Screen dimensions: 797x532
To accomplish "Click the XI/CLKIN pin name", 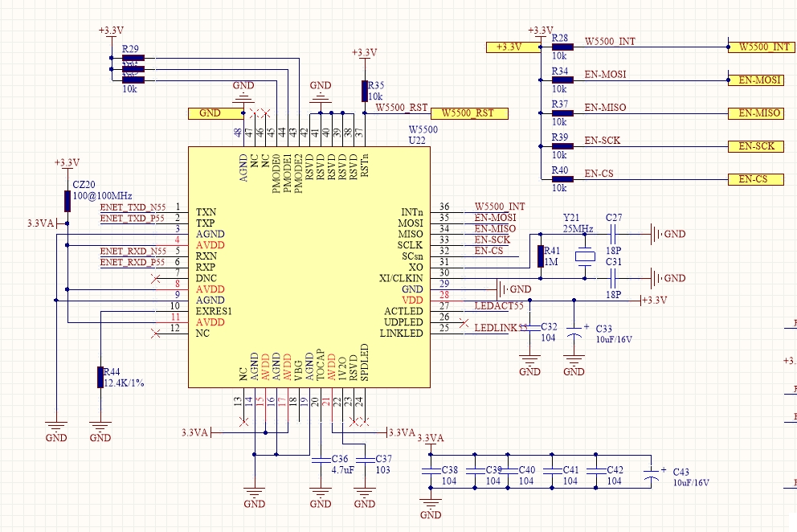I will [401, 278].
